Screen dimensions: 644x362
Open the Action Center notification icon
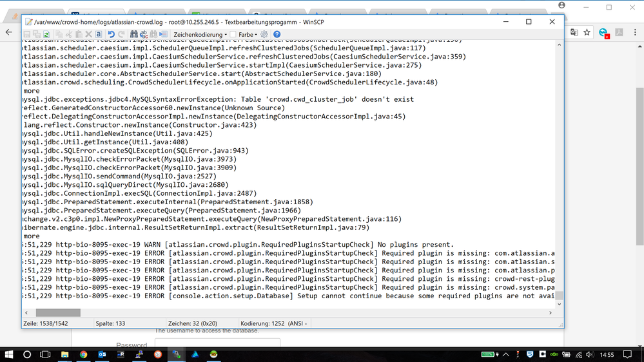pos(627,354)
